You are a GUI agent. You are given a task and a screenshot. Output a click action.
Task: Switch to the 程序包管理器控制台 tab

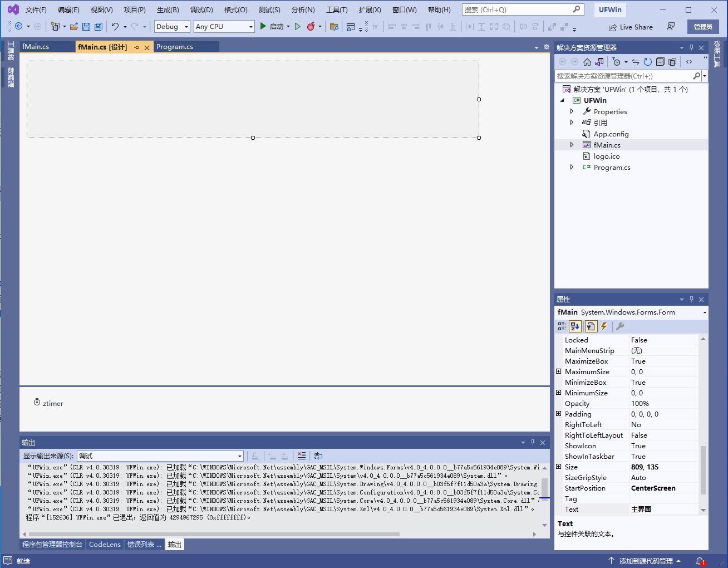[x=52, y=544]
